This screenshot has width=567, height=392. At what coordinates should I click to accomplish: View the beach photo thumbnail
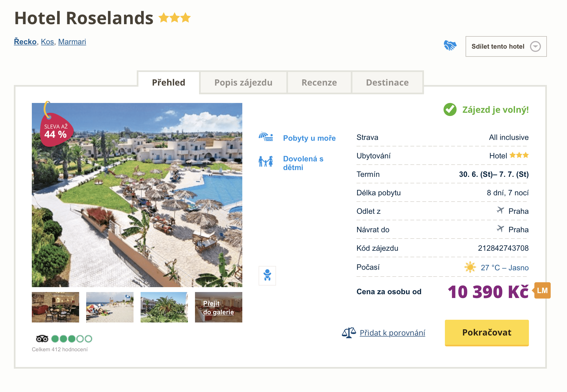(x=110, y=307)
